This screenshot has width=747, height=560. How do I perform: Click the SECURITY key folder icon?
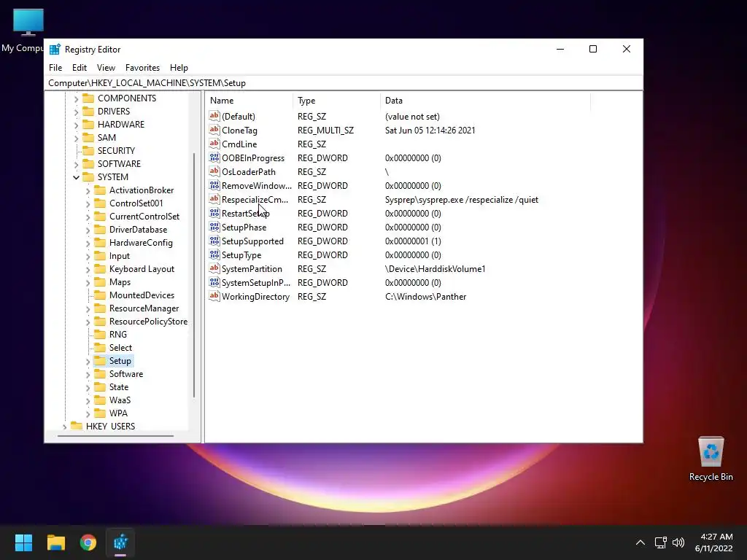(88, 150)
